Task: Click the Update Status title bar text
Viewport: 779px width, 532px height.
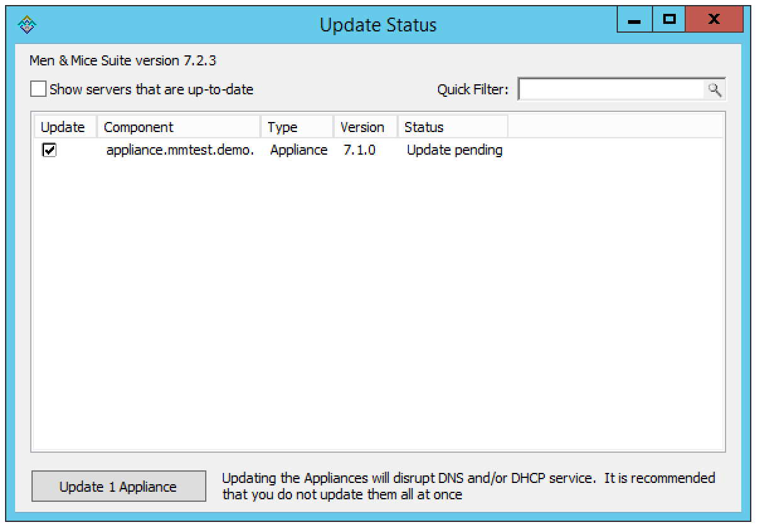Action: [x=378, y=25]
